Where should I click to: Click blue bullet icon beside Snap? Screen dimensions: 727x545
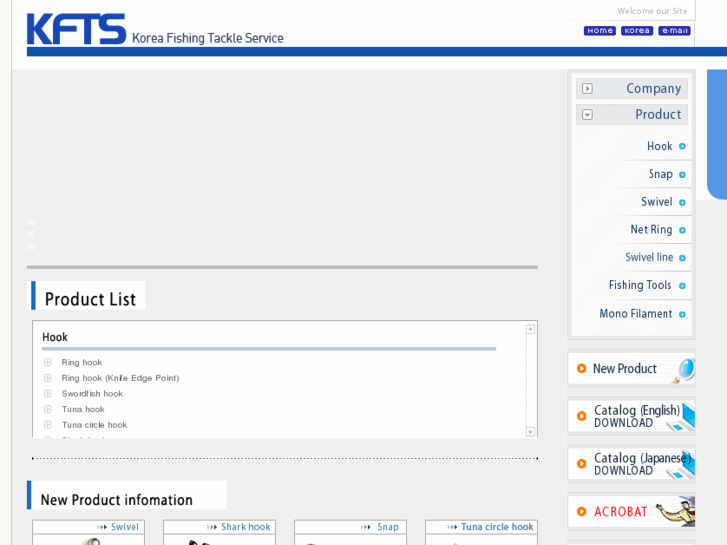[682, 175]
